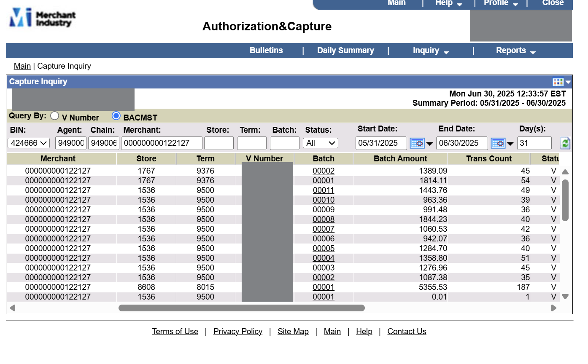Open batch 00008 link
Screen dimensions: 588x364
pyautogui.click(x=324, y=219)
